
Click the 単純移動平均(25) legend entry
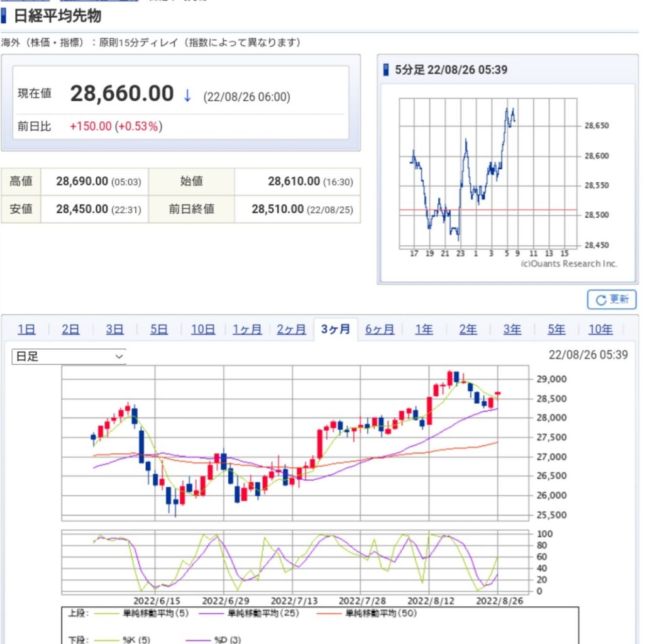(249, 613)
